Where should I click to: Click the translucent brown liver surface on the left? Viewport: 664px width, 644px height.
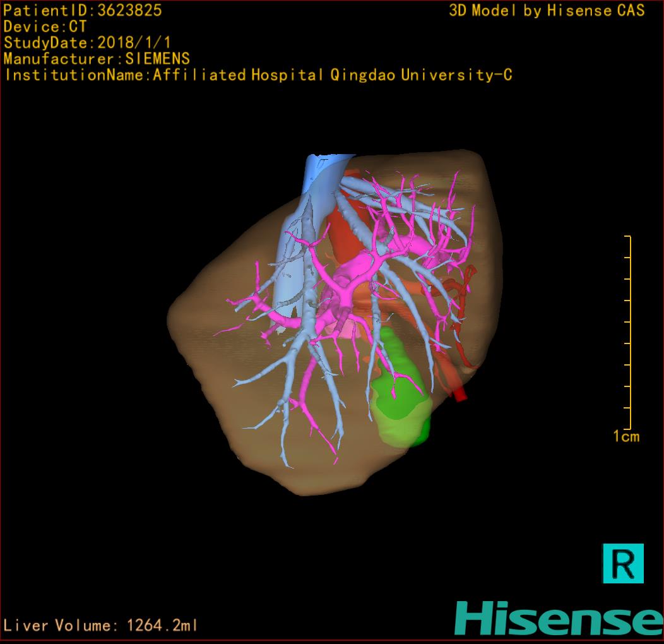[202, 328]
